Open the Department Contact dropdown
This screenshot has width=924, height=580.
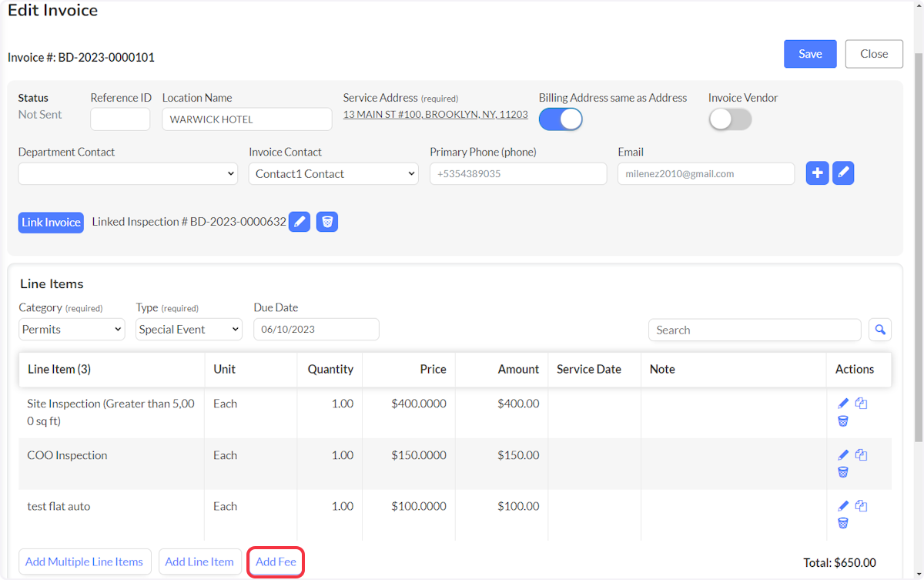coord(128,173)
